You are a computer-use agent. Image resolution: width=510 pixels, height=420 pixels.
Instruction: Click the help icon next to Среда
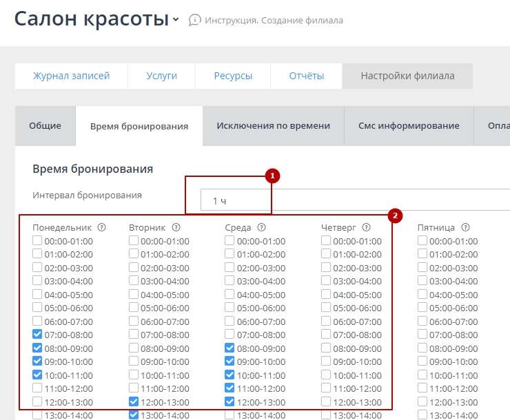click(x=262, y=227)
